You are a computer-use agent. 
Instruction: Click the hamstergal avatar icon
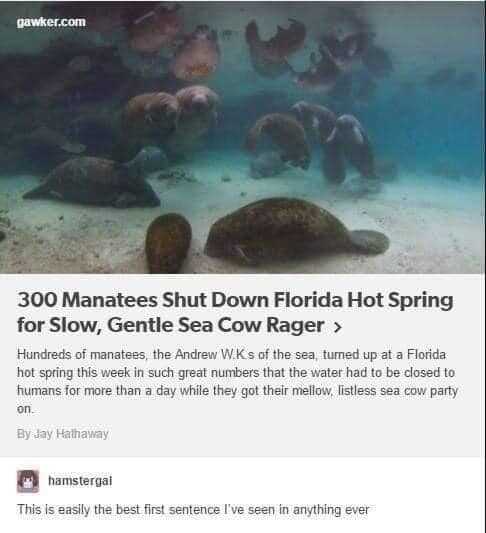click(28, 481)
